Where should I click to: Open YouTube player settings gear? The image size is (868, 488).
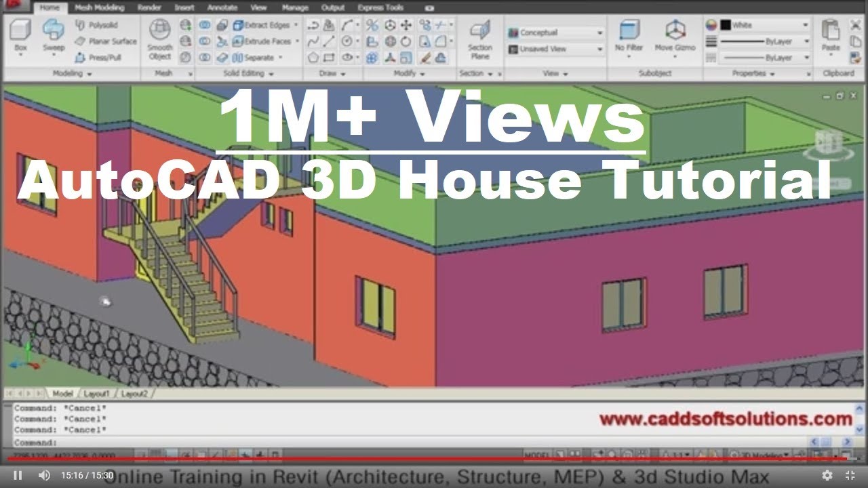click(x=827, y=475)
